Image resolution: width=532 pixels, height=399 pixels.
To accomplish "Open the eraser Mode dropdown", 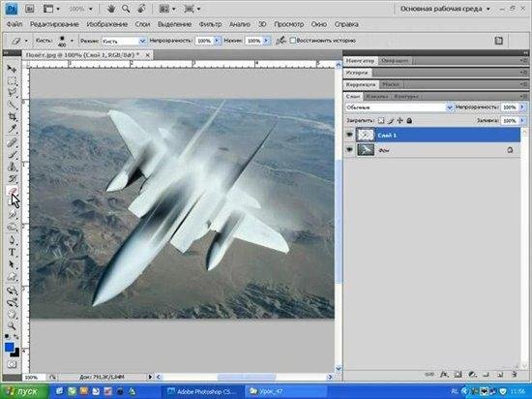I will tap(142, 41).
